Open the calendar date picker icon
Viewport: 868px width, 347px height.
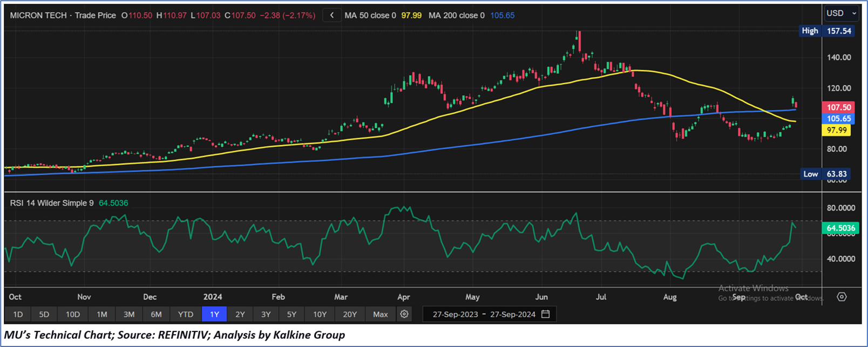point(546,314)
